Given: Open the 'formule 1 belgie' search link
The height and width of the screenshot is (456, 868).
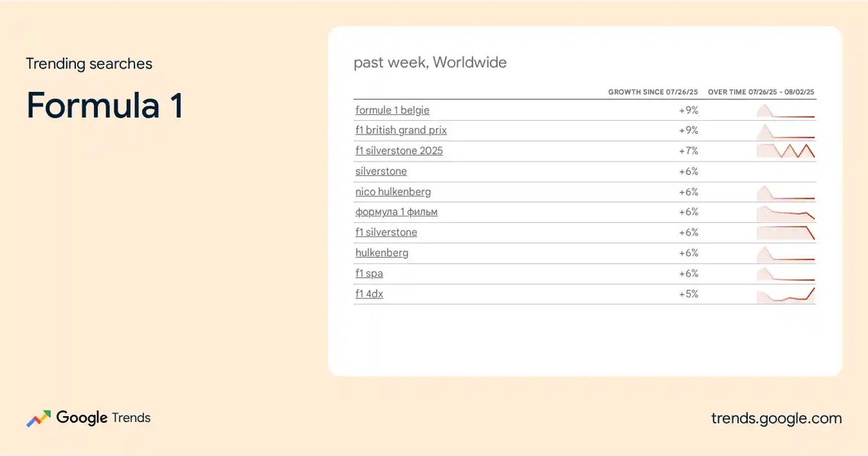Looking at the screenshot, I should point(393,110).
